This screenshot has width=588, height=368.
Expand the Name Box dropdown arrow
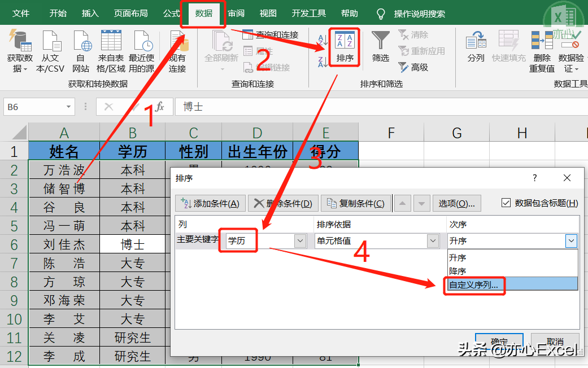68,107
